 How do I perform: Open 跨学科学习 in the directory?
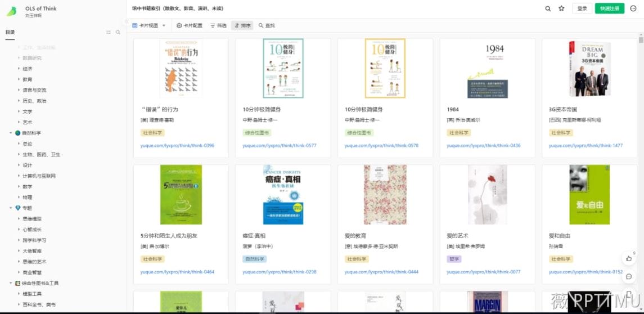tap(34, 240)
